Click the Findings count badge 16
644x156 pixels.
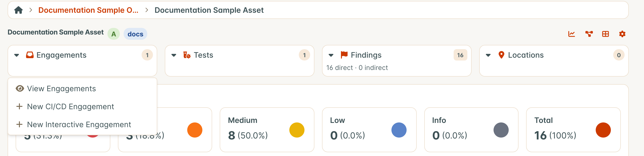[460, 55]
